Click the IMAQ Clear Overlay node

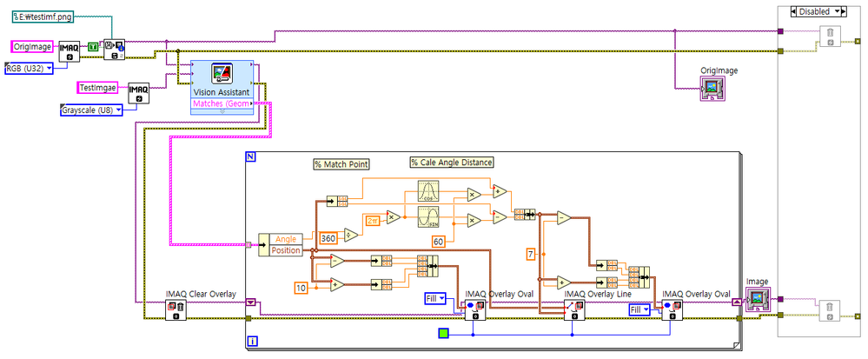[x=176, y=311]
